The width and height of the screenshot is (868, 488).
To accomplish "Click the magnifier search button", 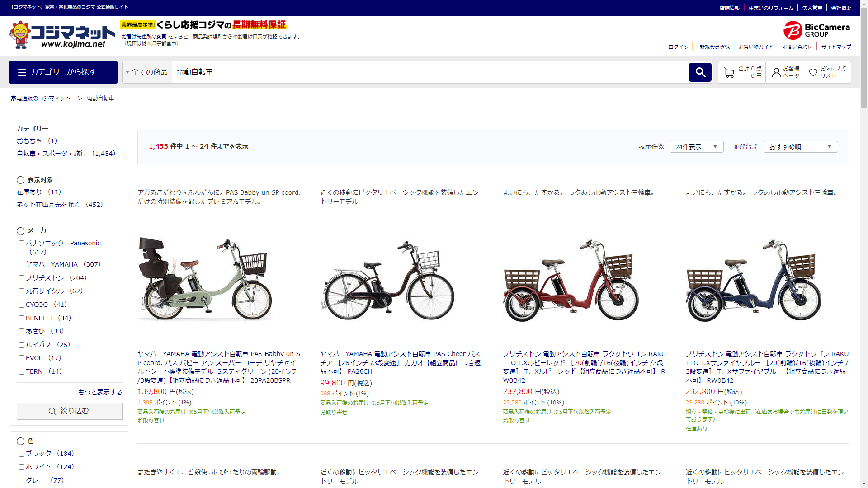I will click(700, 72).
